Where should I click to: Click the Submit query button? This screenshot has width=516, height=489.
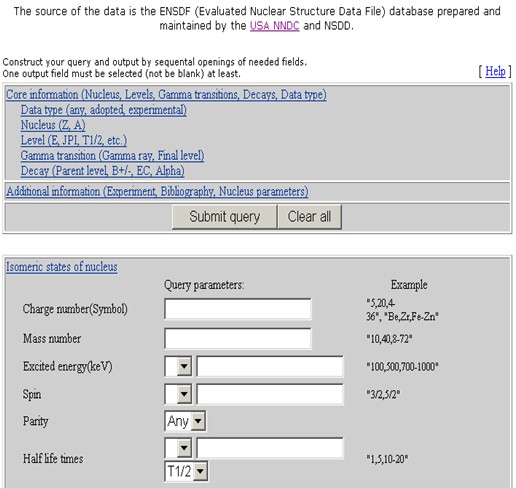point(224,217)
